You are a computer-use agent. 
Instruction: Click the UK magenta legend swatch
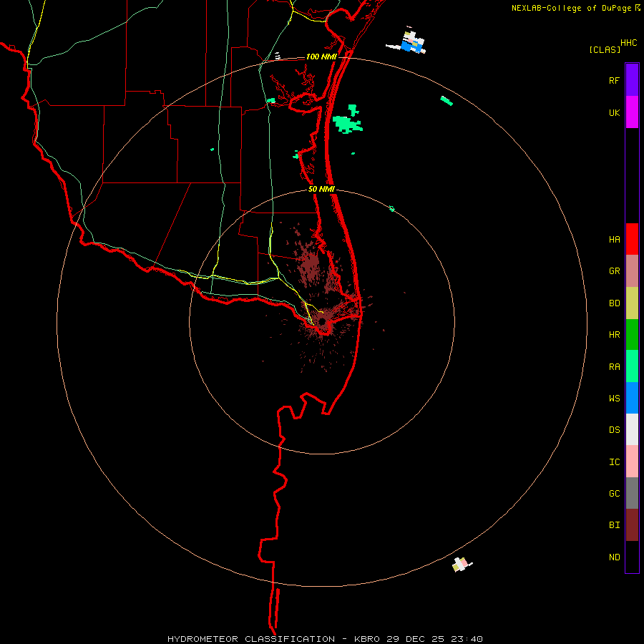coord(632,112)
